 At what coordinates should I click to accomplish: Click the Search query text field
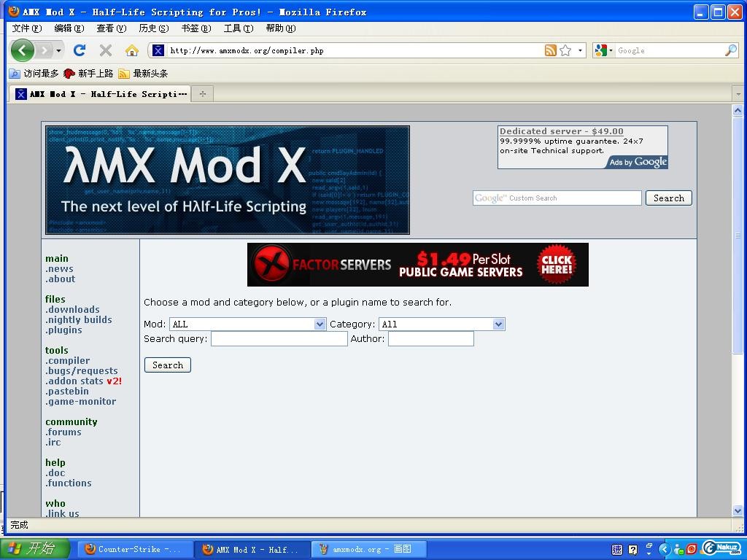click(279, 338)
